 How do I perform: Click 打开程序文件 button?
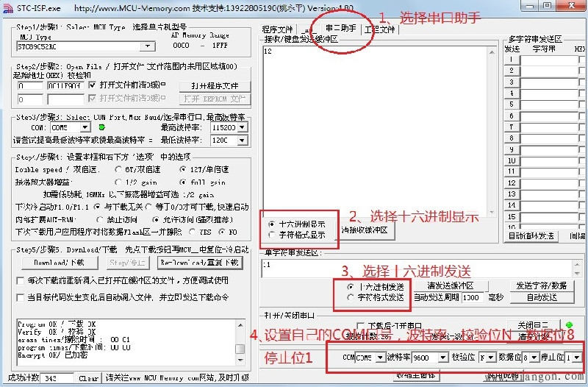tap(215, 86)
